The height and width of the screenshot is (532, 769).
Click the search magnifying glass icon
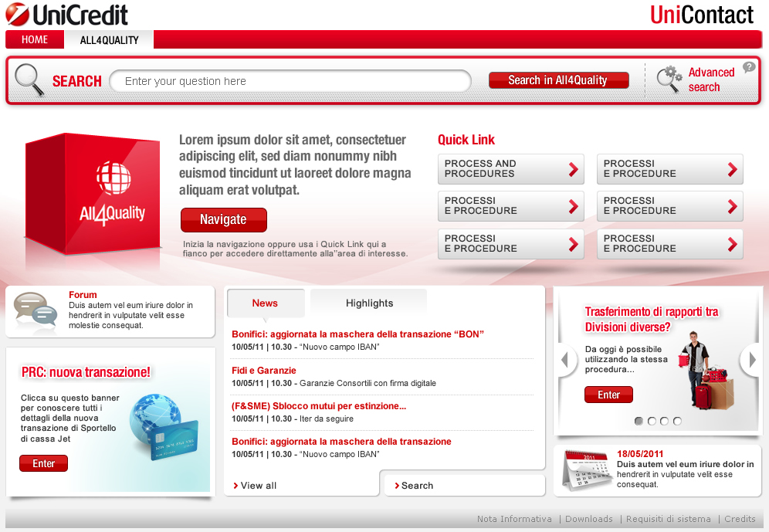[x=29, y=80]
